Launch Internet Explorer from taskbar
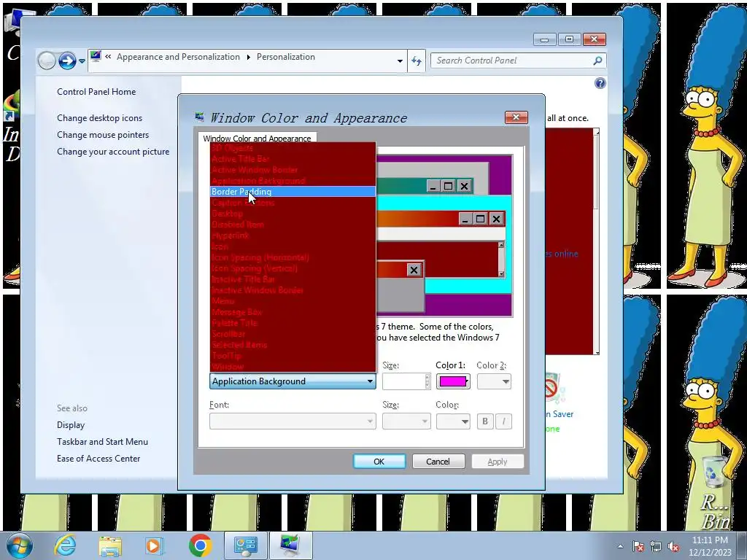The image size is (747, 560). tap(65, 545)
